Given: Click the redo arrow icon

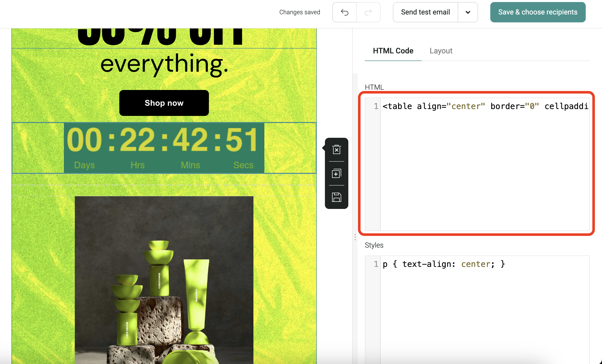Looking at the screenshot, I should (368, 12).
